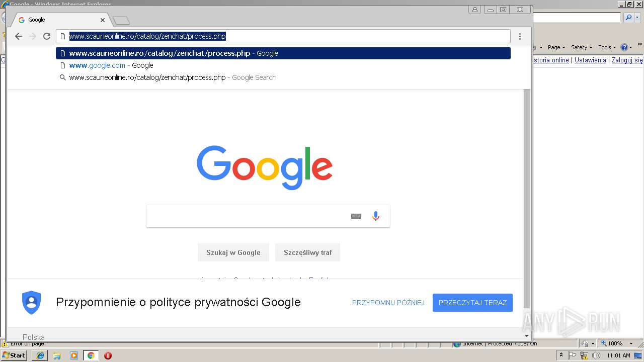Click the Internet Explorer help icon
This screenshot has height=362, width=644.
pos(625,47)
